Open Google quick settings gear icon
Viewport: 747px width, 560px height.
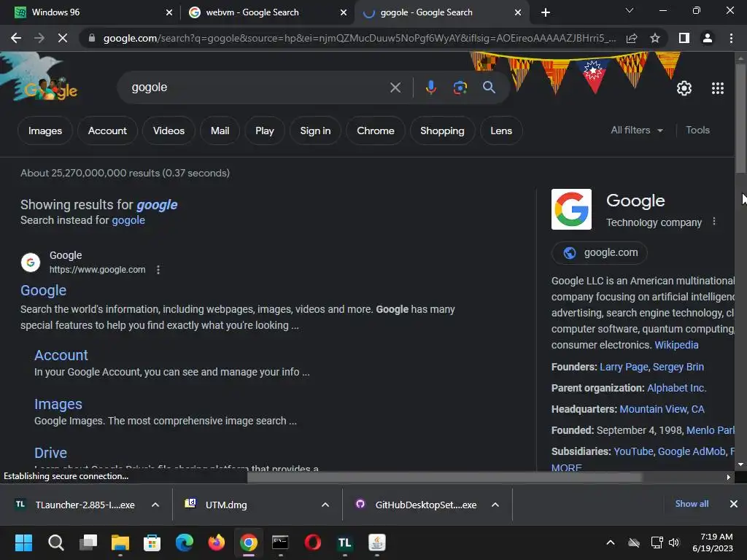tap(684, 88)
